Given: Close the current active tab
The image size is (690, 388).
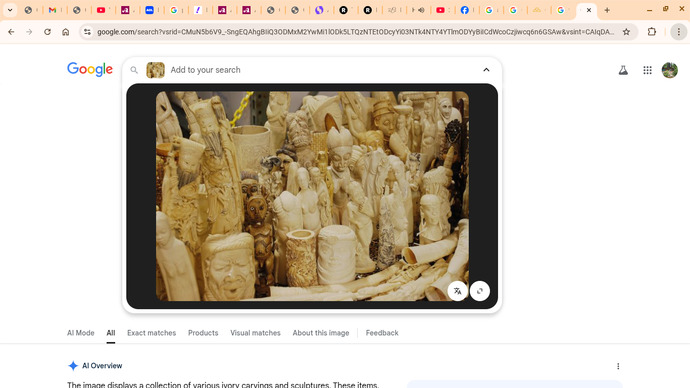Looking at the screenshot, I should (x=589, y=10).
